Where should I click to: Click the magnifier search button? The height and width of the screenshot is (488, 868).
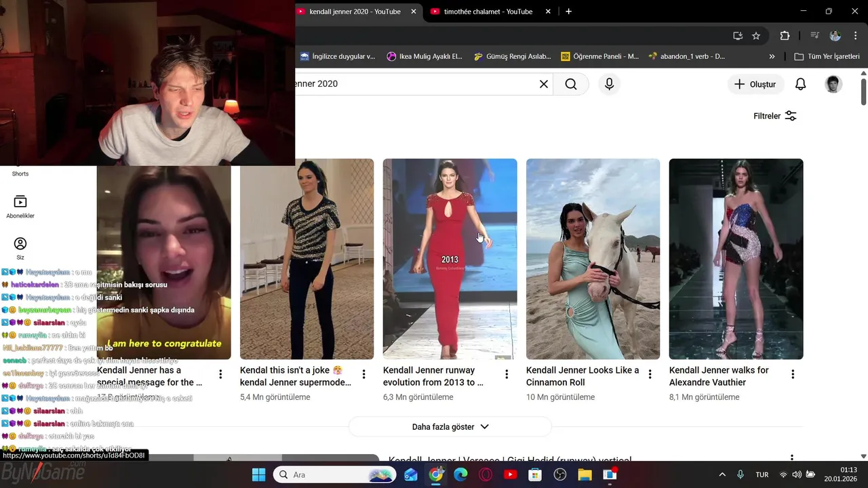(x=571, y=84)
